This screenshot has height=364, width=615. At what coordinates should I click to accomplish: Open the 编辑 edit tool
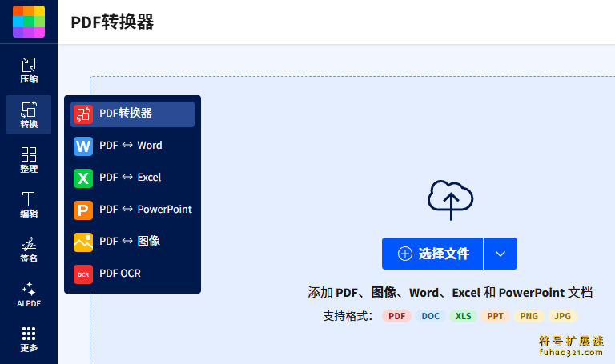click(x=29, y=204)
